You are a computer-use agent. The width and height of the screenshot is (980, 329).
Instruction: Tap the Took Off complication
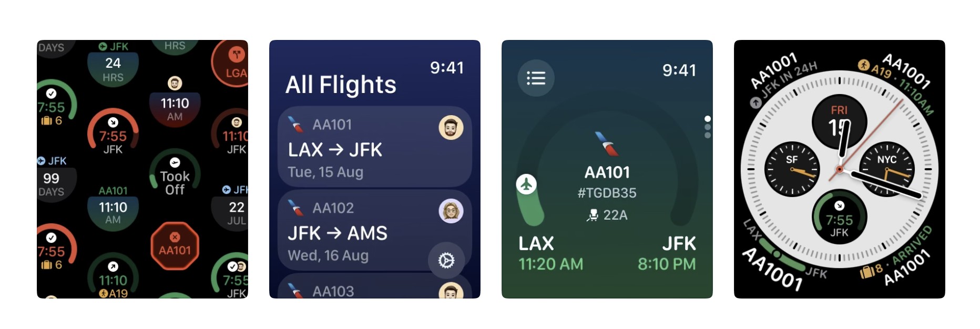[175, 176]
